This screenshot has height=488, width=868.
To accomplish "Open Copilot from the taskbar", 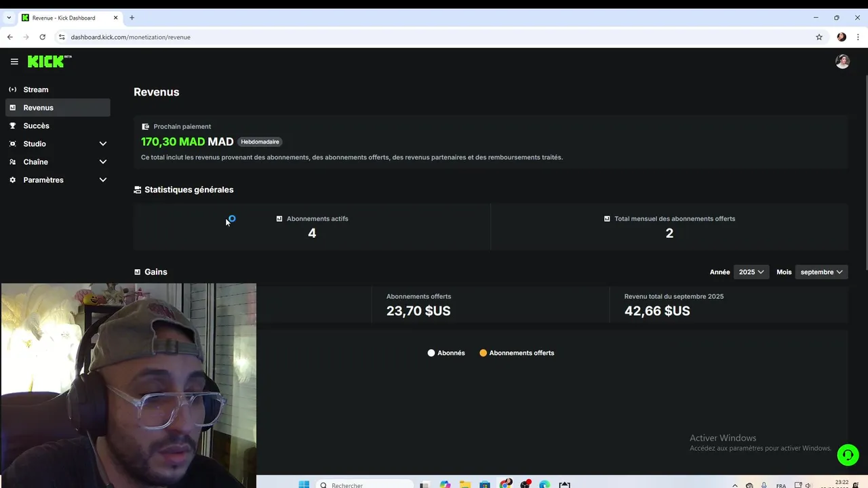I will tap(445, 484).
